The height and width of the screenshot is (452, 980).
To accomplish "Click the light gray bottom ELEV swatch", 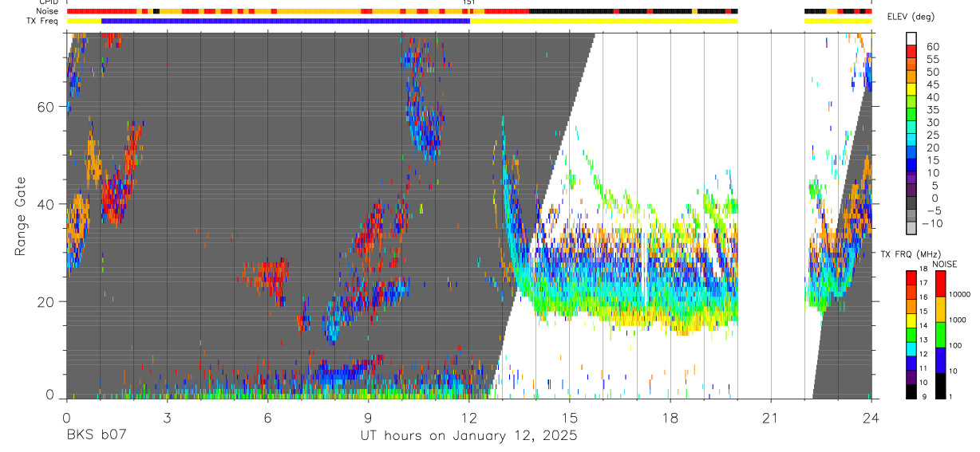I will pyautogui.click(x=912, y=229).
